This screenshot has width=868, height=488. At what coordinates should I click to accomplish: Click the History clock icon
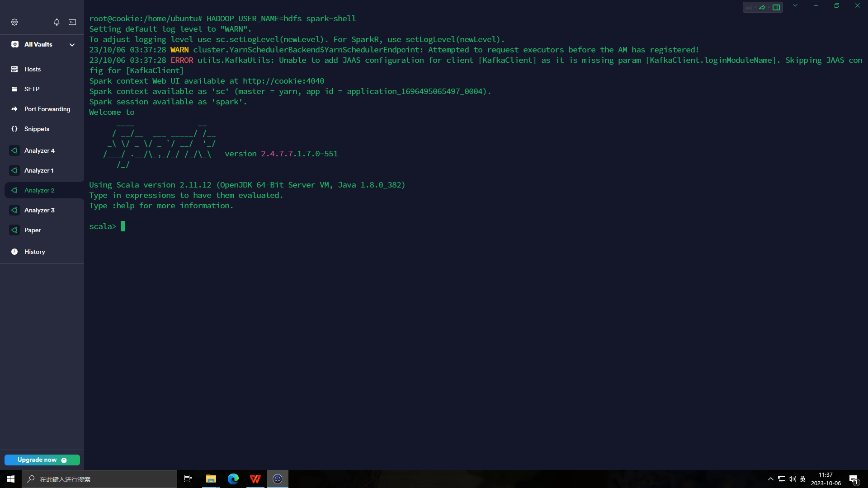pos(14,252)
